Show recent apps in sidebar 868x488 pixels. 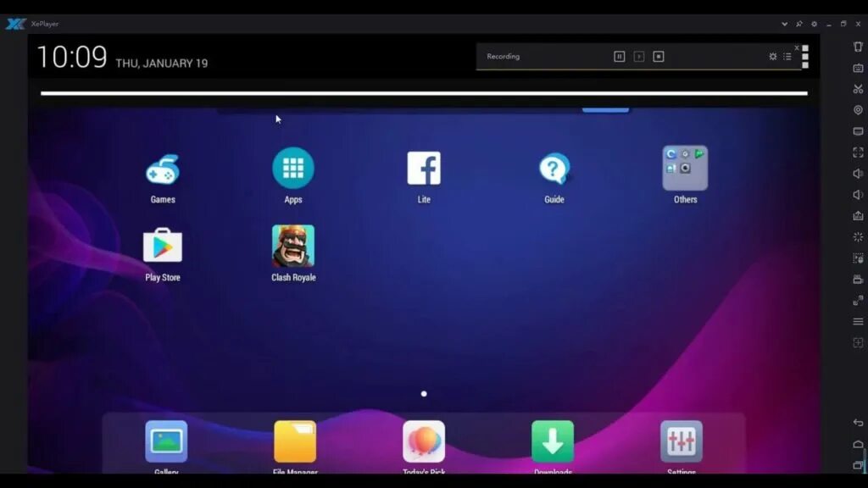click(858, 465)
